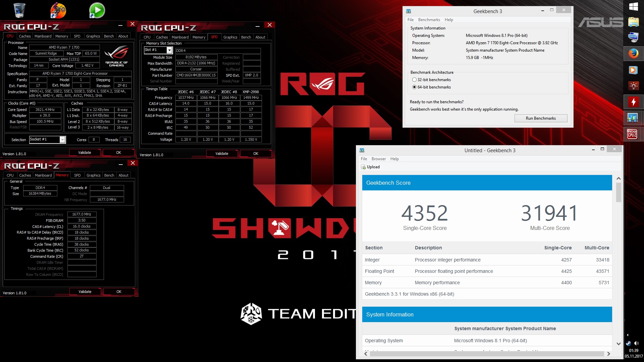The width and height of the screenshot is (644, 362).
Task: Click the Part Number field CMD16GX4M2B3000C15
Action: [196, 75]
